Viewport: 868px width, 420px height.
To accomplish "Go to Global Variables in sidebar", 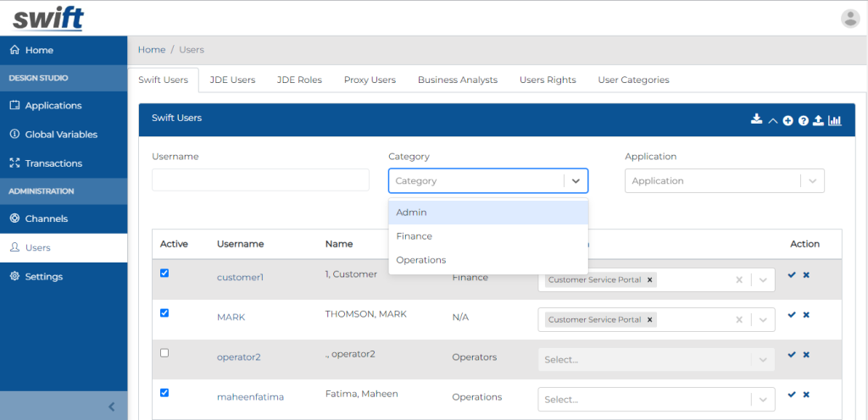I will click(61, 135).
